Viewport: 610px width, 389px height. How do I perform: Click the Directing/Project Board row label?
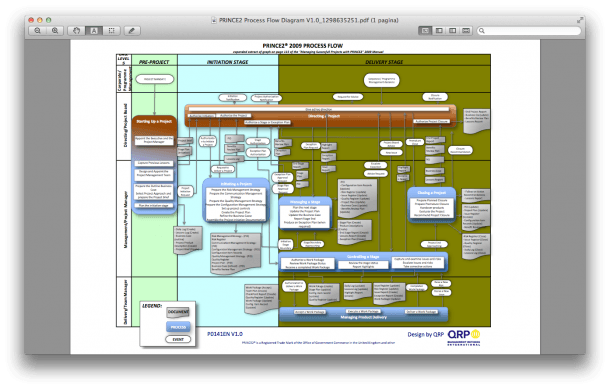coord(125,126)
